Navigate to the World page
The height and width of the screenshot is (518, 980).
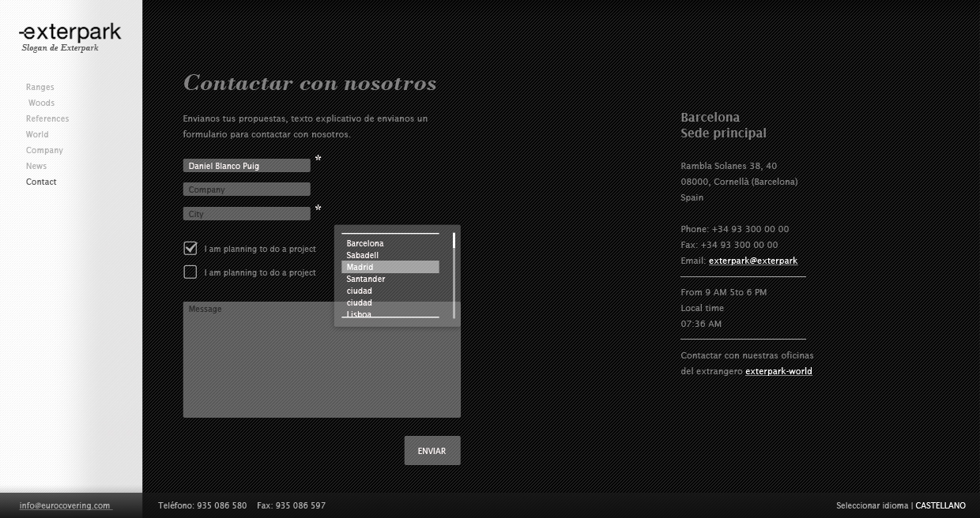(37, 135)
